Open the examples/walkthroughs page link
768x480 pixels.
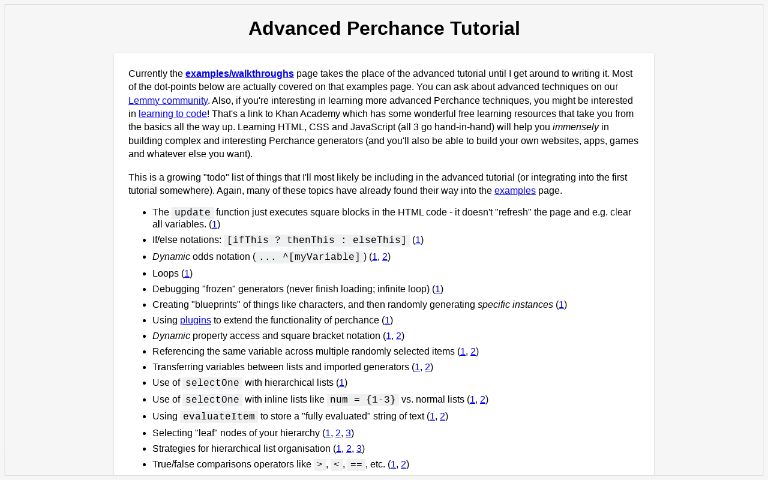point(239,73)
